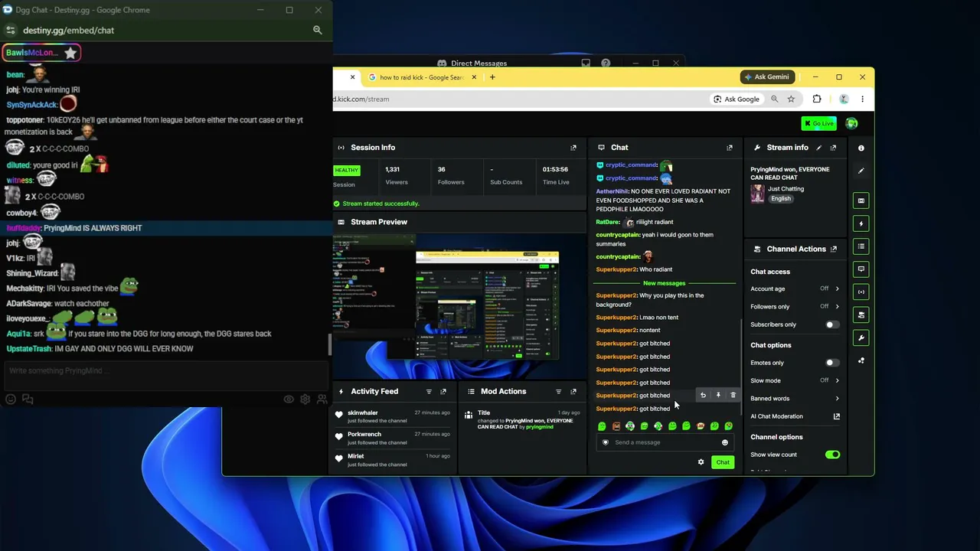Screen dimensions: 980x551
Task: Click site info icon in Dgg Chat address bar
Action: point(10,30)
